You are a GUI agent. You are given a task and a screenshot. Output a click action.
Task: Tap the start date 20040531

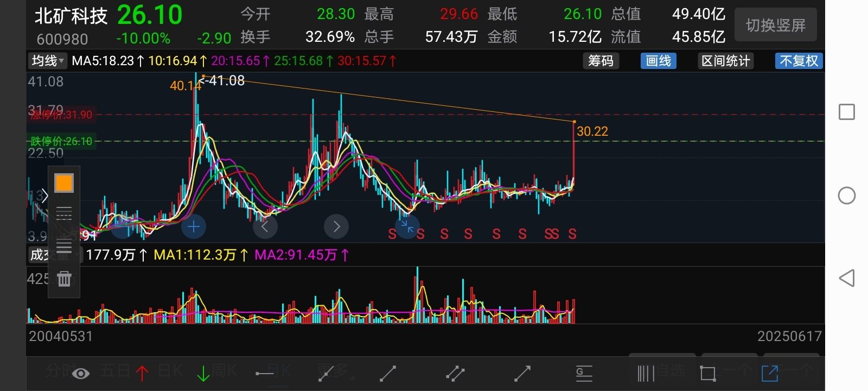61,336
